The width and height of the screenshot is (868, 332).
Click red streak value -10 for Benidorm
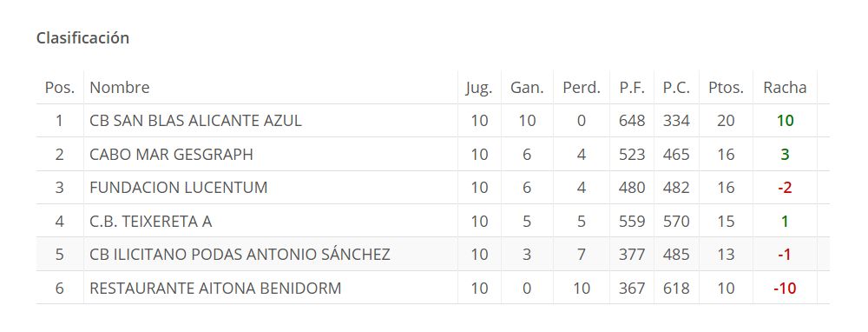pos(785,289)
